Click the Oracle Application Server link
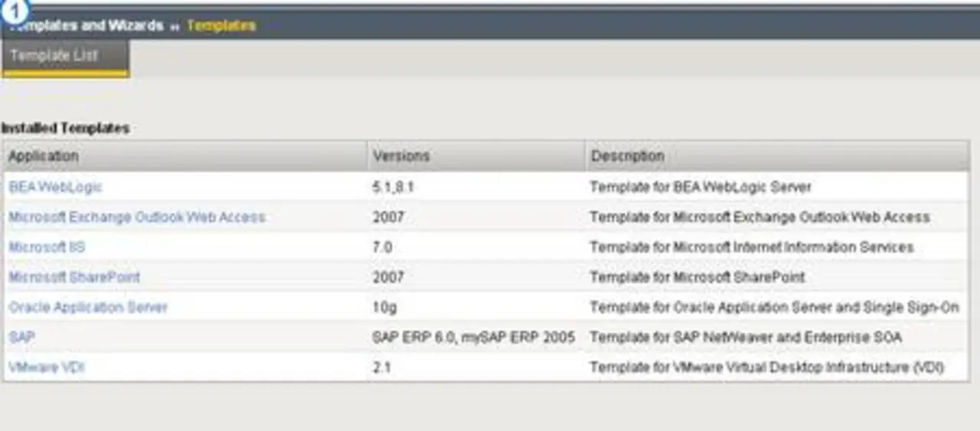The image size is (980, 431). (x=88, y=308)
